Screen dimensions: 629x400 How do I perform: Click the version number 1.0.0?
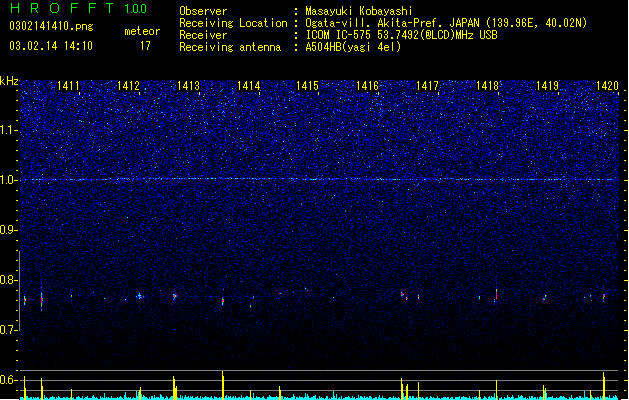click(x=136, y=8)
